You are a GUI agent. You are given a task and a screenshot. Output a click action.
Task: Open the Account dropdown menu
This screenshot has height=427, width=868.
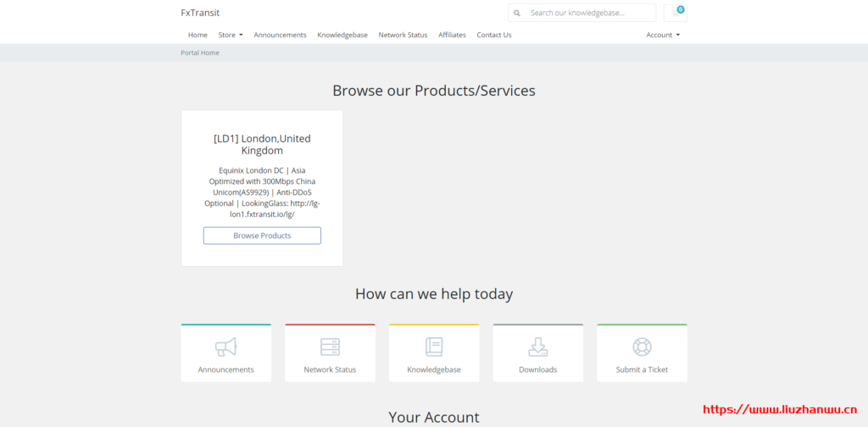pyautogui.click(x=663, y=35)
